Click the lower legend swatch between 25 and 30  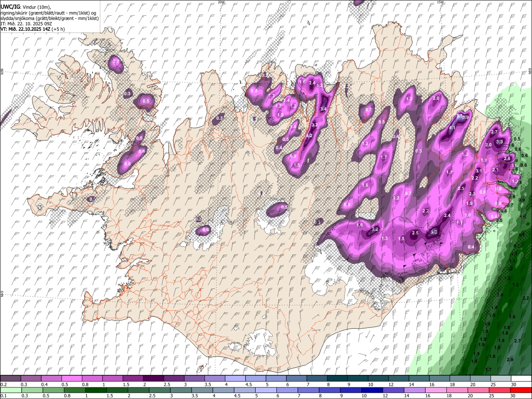(x=499, y=390)
